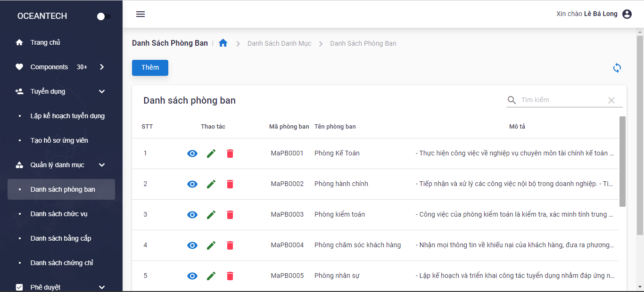View Phòng nhân sự with eye icon
644x292 pixels.
click(x=192, y=276)
